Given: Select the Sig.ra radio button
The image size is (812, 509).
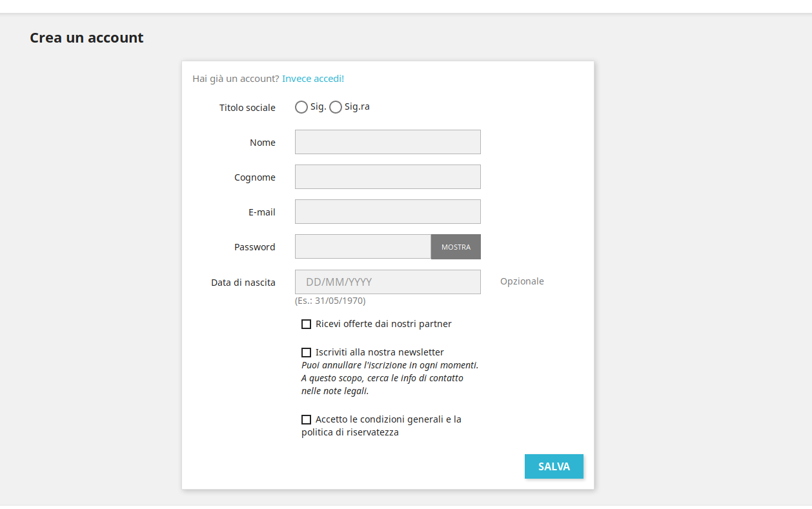Looking at the screenshot, I should pyautogui.click(x=336, y=107).
